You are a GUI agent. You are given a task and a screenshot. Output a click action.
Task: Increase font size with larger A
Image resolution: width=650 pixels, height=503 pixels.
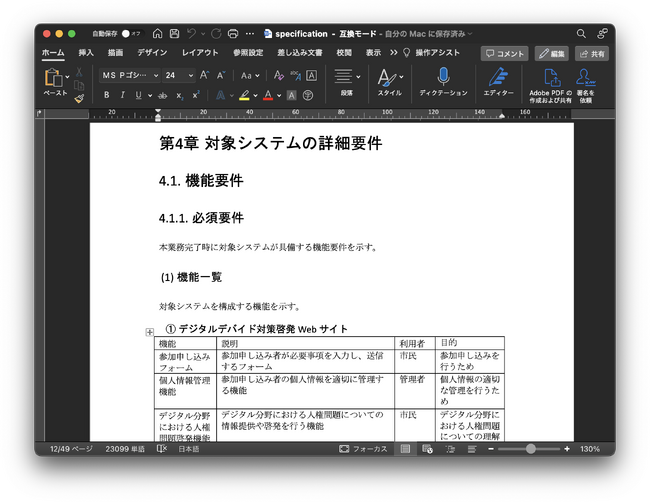click(204, 75)
